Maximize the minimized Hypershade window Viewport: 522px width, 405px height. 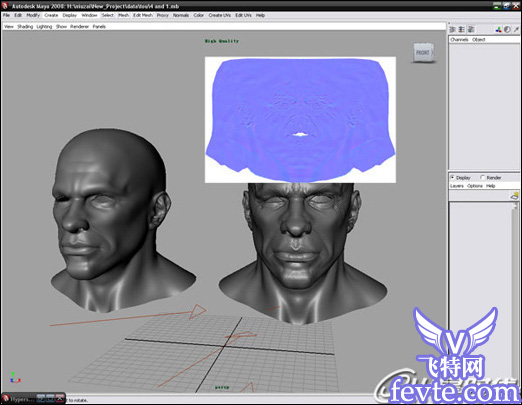click(x=50, y=398)
